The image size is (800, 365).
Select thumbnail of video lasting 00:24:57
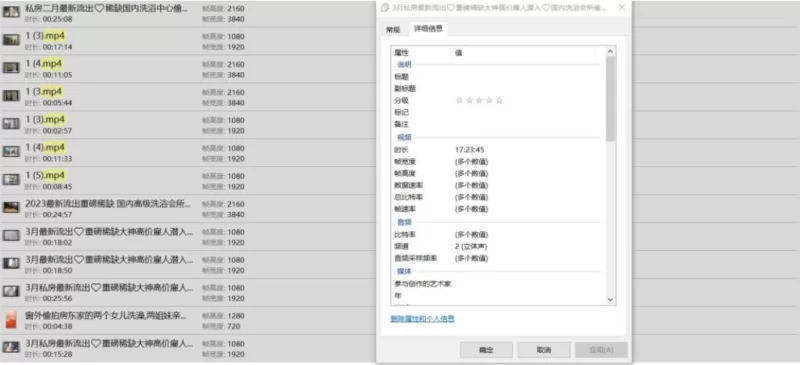(11, 207)
